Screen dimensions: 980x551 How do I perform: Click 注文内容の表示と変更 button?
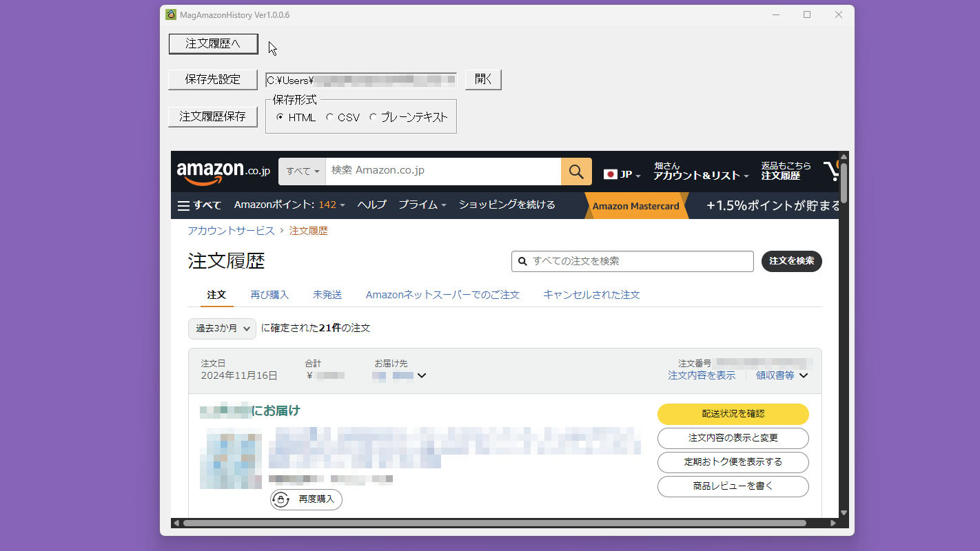(x=733, y=438)
